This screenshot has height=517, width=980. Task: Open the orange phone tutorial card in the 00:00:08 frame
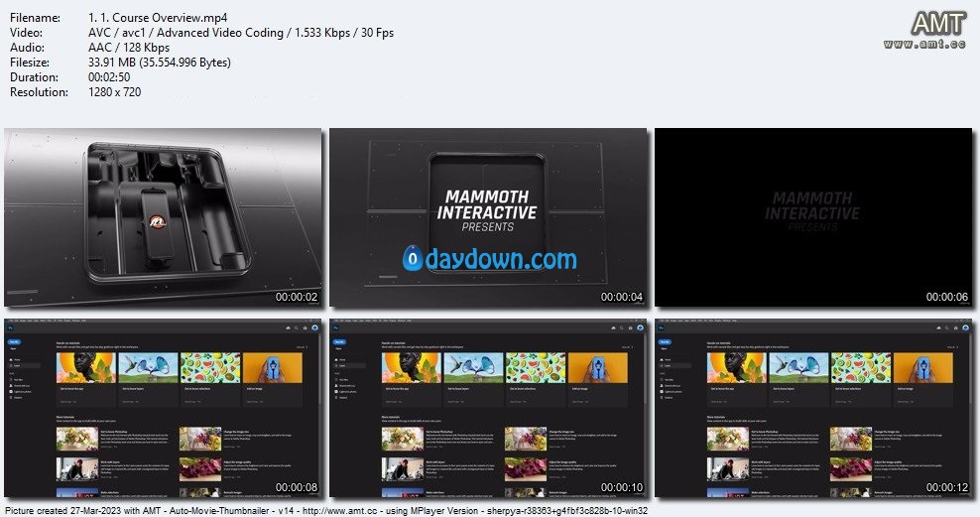point(273,379)
